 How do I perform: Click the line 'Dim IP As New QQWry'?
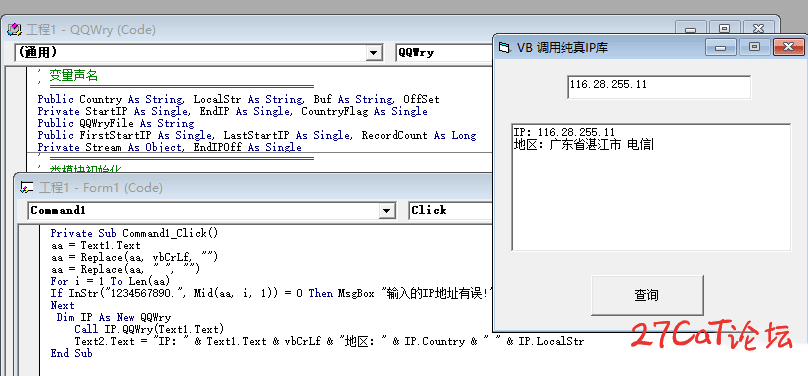(x=113, y=317)
